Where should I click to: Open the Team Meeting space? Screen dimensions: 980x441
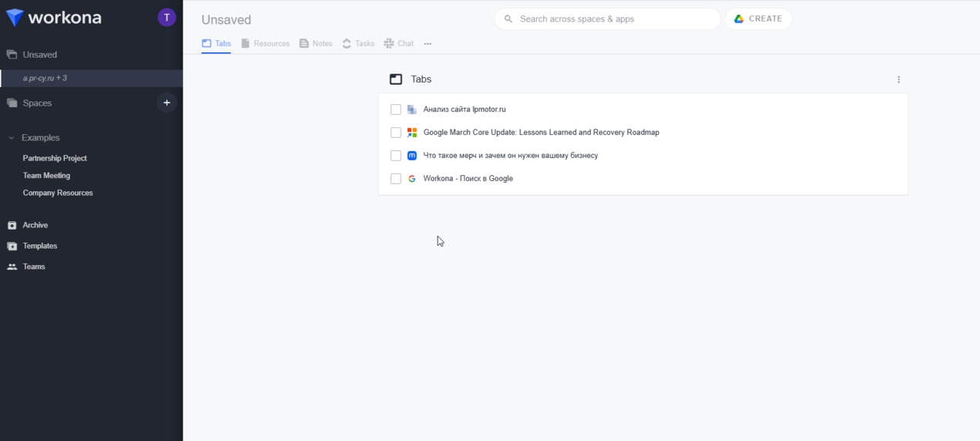(x=46, y=176)
